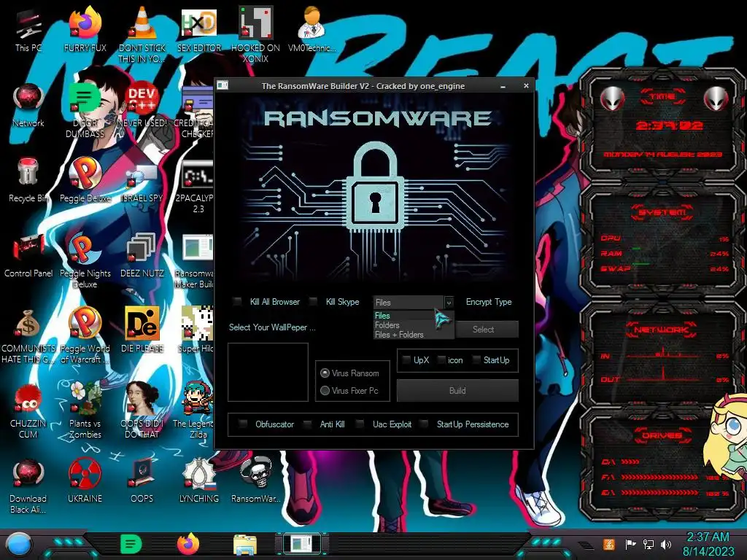The height and width of the screenshot is (560, 747).
Task: Open the network icon in system tray
Action: (648, 544)
